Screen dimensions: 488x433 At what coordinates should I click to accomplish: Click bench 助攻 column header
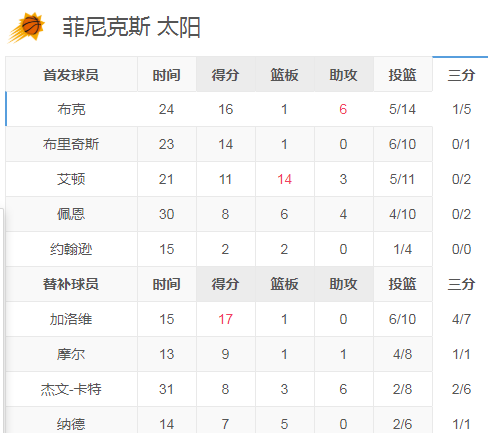(343, 284)
